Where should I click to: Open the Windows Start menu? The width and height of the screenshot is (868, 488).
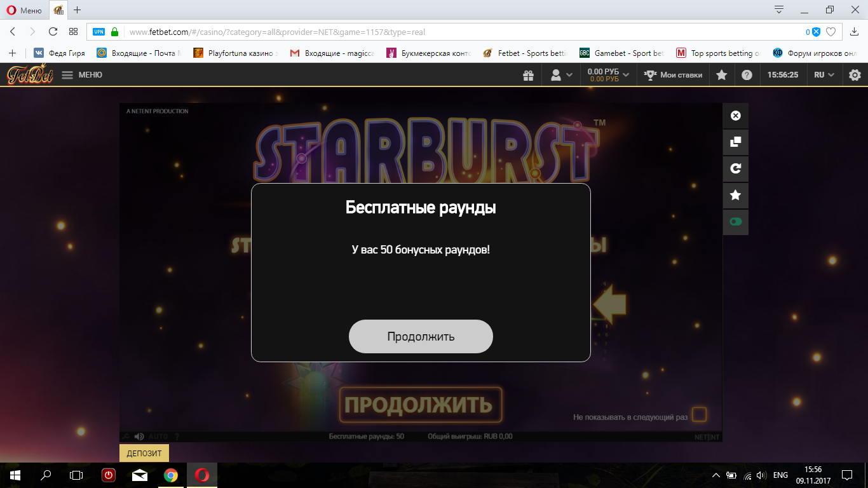point(15,475)
